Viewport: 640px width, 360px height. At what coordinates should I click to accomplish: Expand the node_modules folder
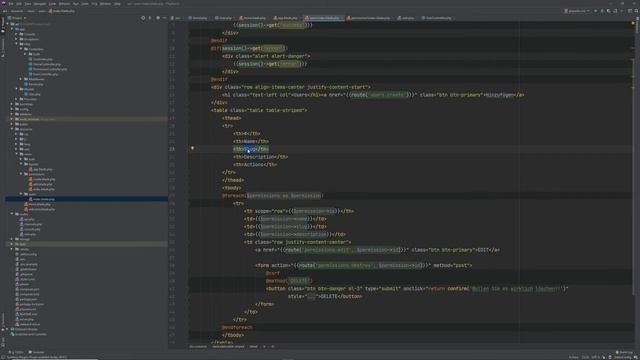[12, 119]
